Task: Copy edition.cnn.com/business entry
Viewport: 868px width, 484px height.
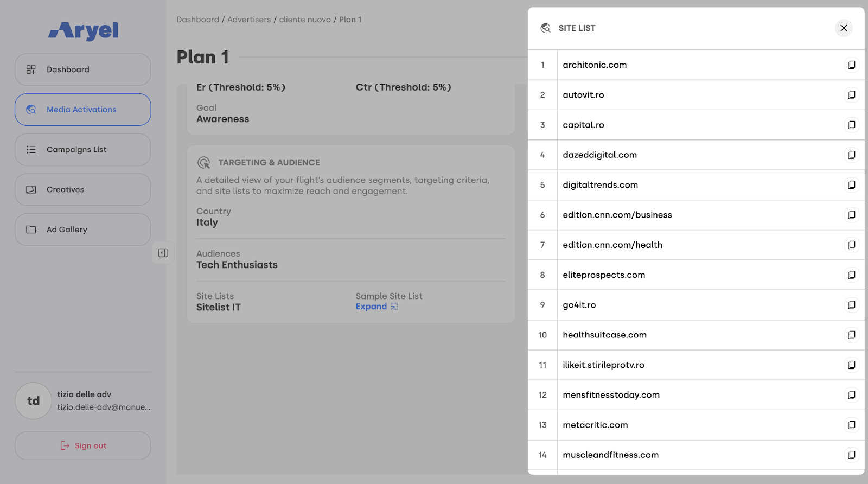Action: [852, 215]
